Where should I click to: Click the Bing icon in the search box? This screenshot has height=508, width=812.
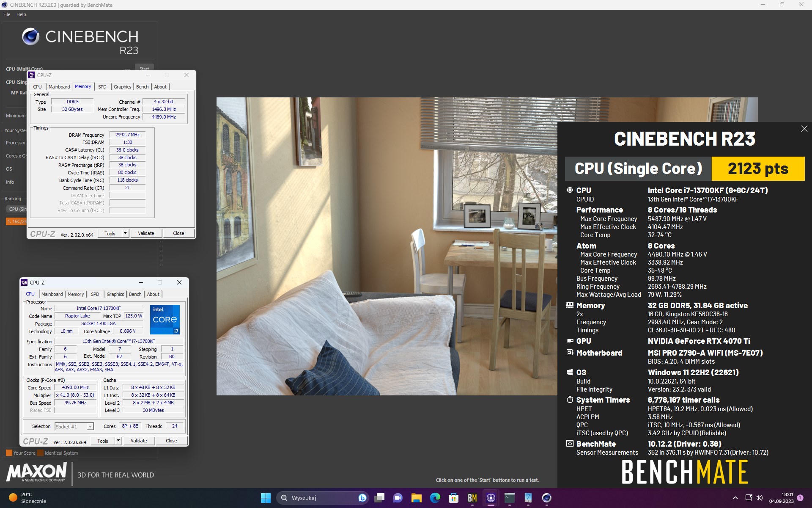click(x=362, y=498)
